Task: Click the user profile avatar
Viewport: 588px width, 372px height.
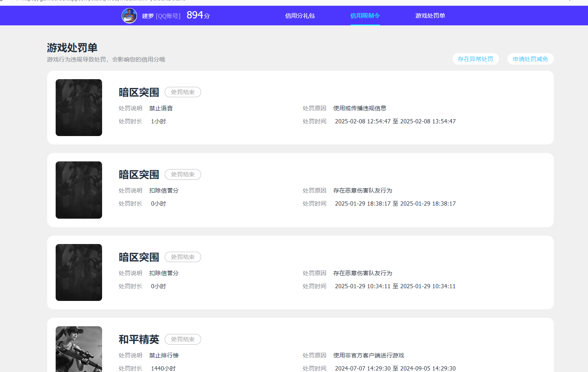Action: click(129, 16)
